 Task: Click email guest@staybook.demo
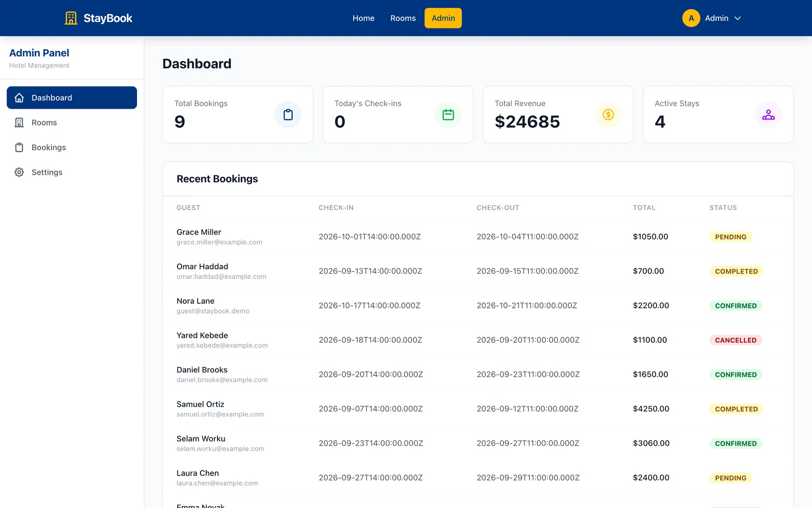[x=213, y=311]
